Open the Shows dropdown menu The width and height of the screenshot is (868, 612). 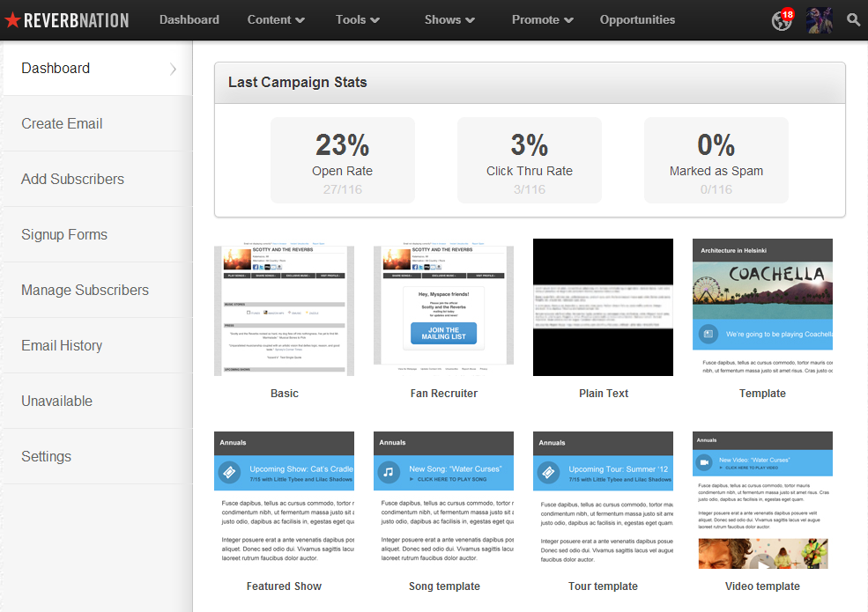(x=449, y=20)
